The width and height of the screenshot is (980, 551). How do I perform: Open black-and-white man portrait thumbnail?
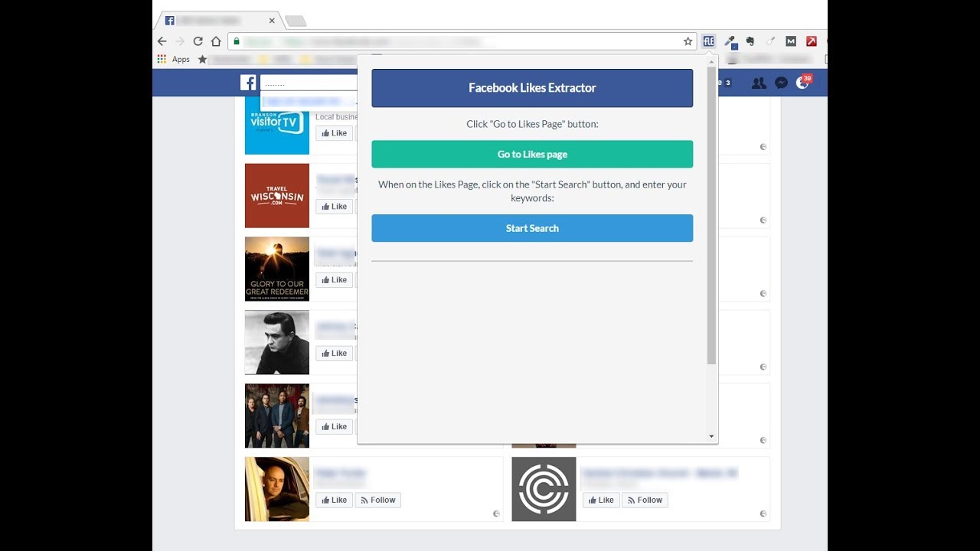pos(277,343)
